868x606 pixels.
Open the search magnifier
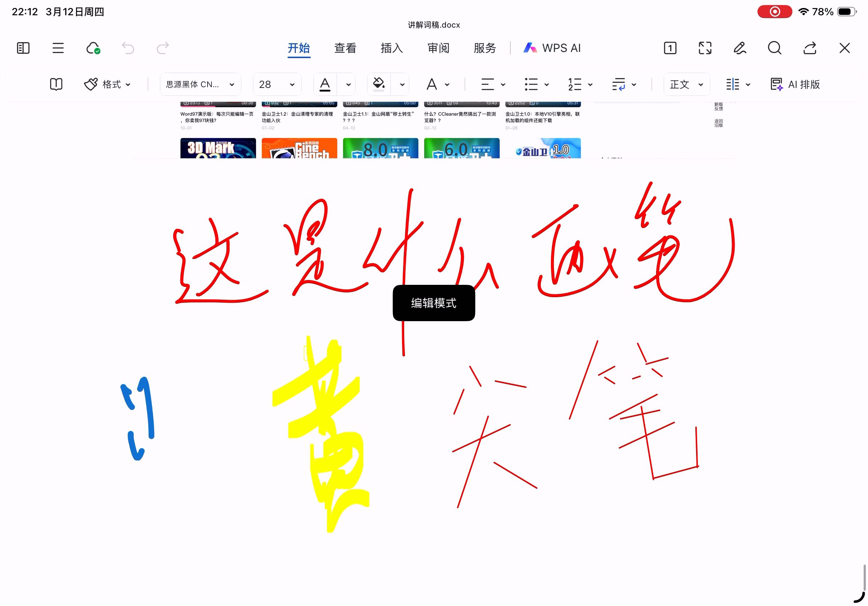775,48
